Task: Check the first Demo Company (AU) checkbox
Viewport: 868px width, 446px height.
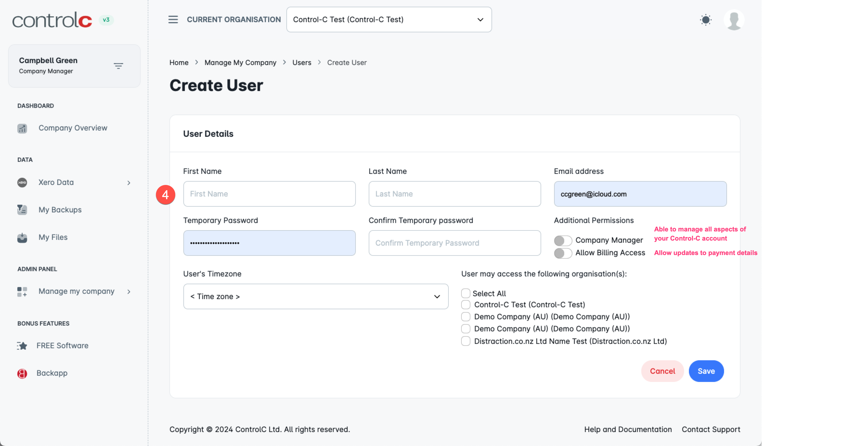Action: 465,316
